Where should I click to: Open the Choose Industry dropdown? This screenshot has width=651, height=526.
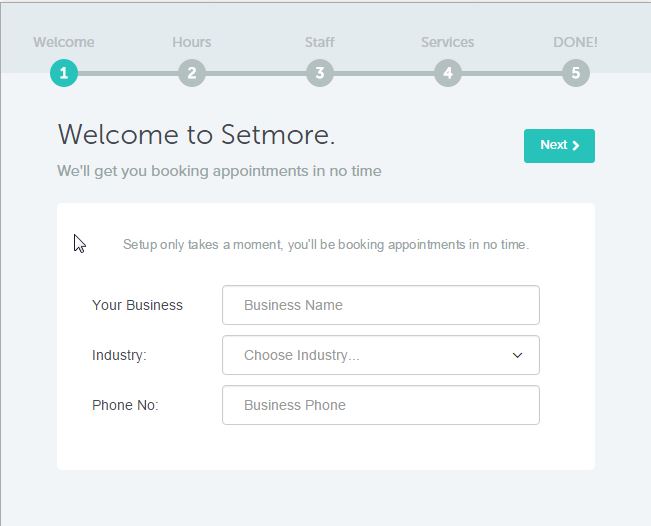pos(381,355)
